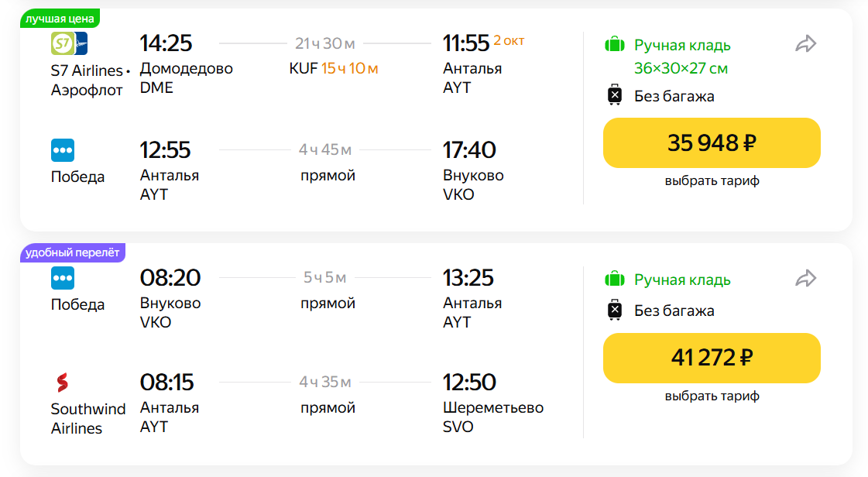The width and height of the screenshot is (868, 477).
Task: Open выбрать тариф under the best price offer
Action: point(711,180)
